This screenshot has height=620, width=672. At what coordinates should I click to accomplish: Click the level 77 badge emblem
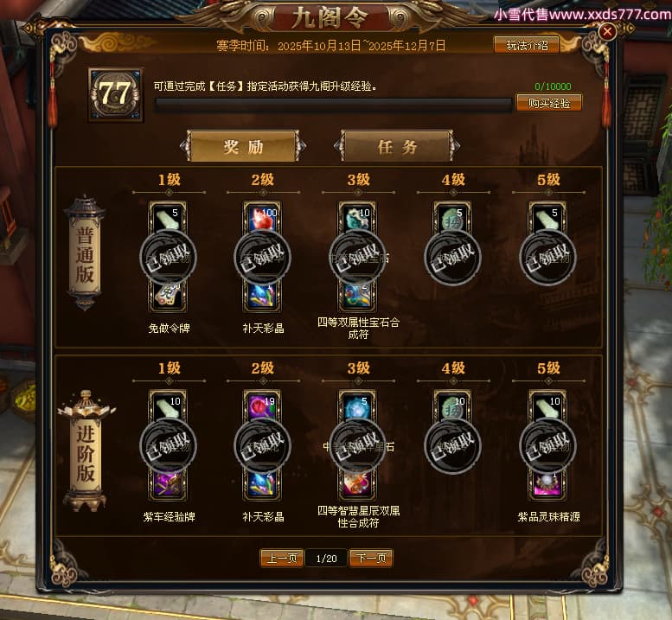coord(115,94)
